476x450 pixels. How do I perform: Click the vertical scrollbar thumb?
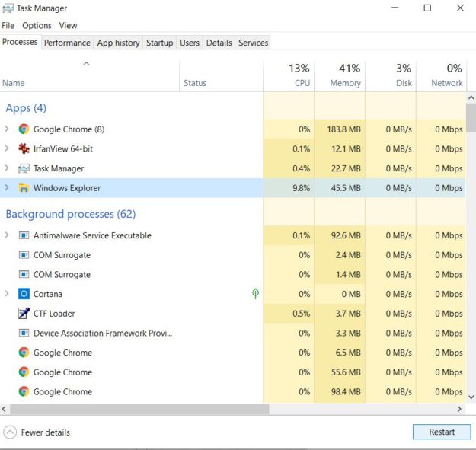471,118
